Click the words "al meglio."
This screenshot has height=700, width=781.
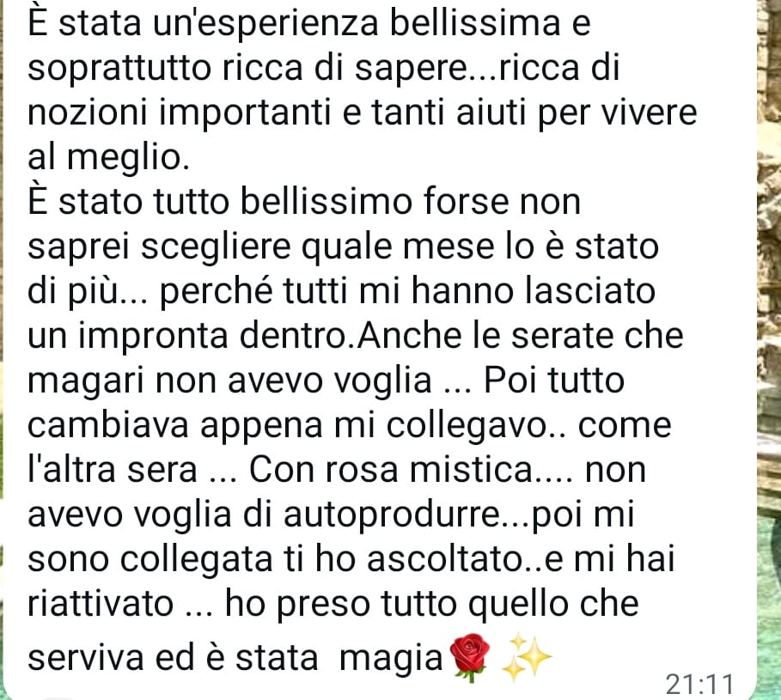tap(108, 158)
